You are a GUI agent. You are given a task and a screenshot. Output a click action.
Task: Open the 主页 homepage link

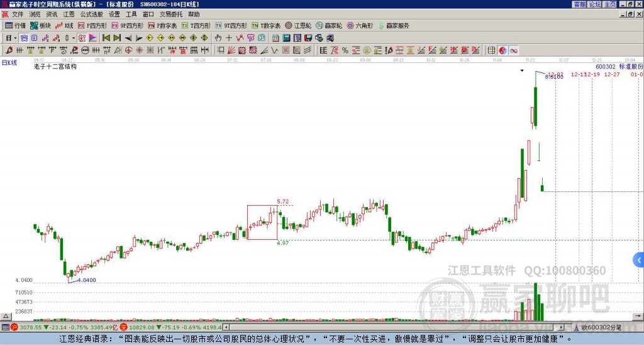pyautogui.click(x=610, y=4)
